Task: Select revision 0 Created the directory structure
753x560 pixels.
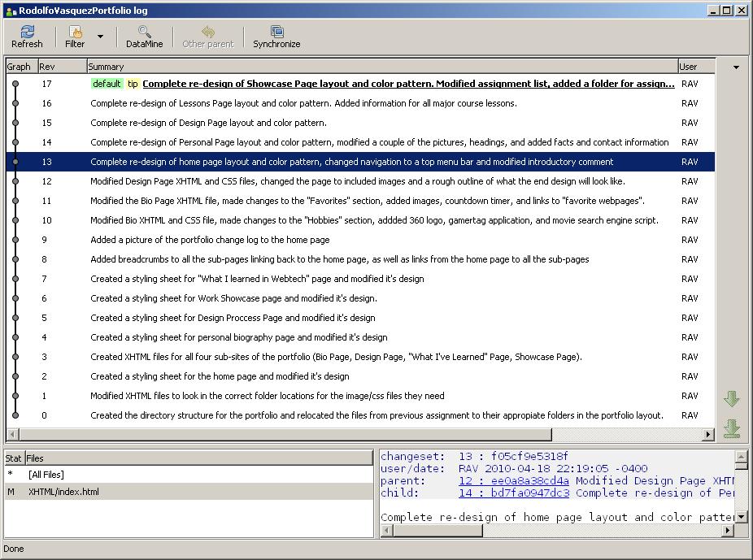Action: pos(360,415)
